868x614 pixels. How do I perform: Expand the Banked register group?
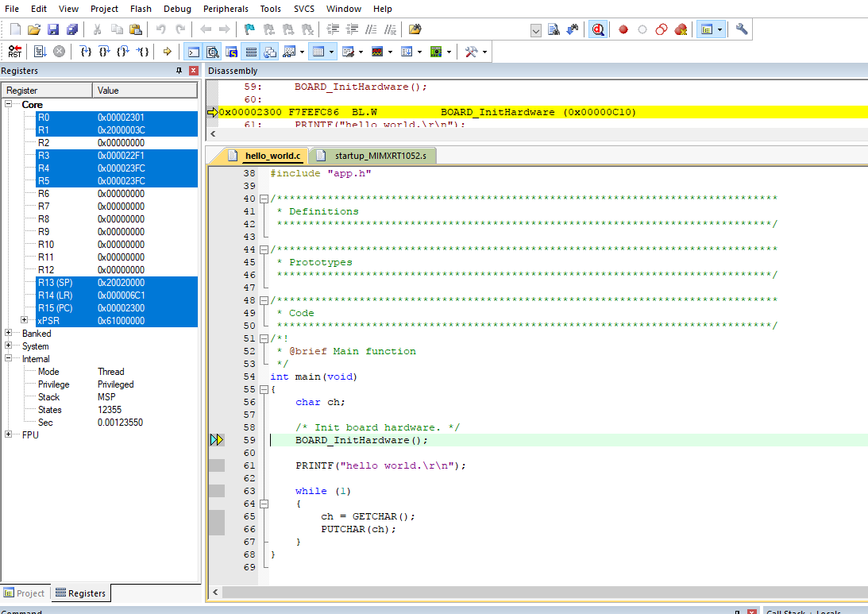click(9, 334)
